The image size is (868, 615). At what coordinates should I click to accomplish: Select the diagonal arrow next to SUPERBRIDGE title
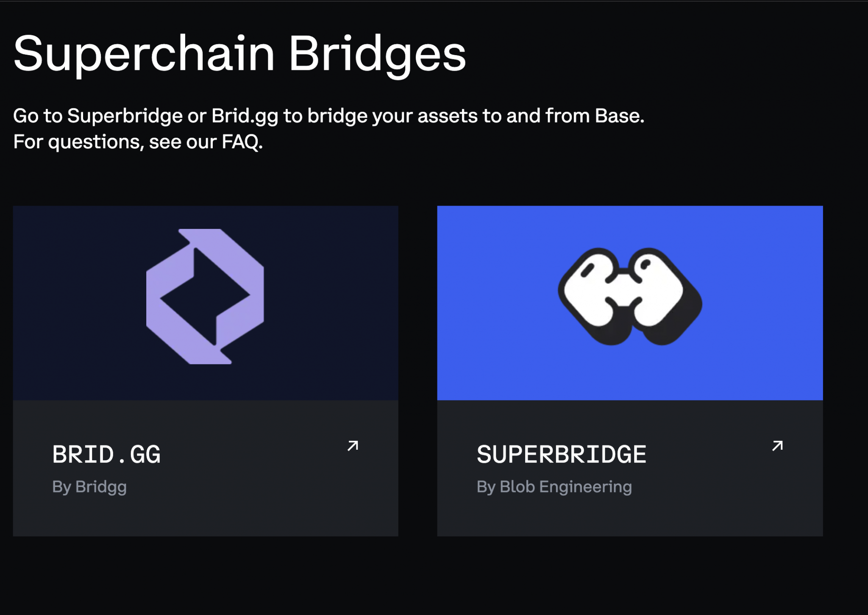pos(777,445)
